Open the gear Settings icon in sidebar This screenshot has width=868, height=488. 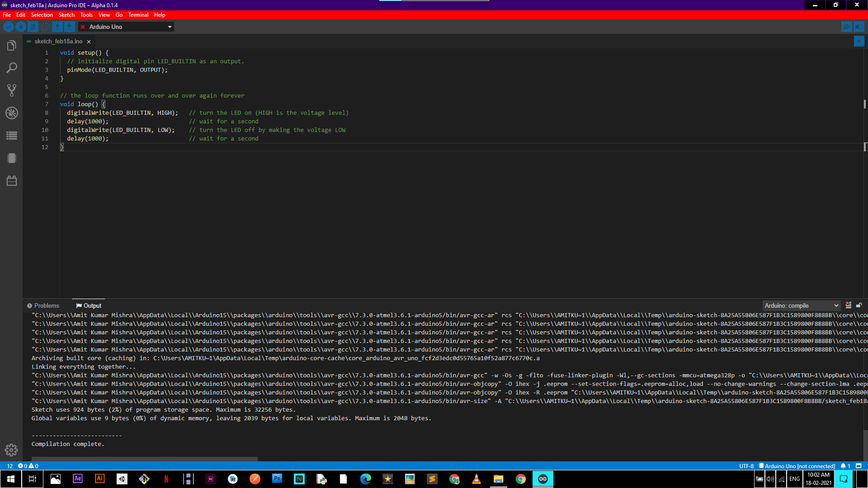[11, 450]
